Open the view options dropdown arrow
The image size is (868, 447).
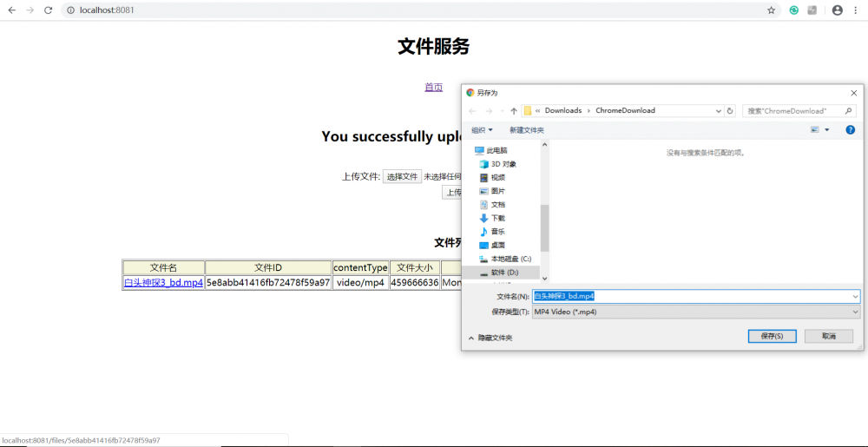click(827, 130)
